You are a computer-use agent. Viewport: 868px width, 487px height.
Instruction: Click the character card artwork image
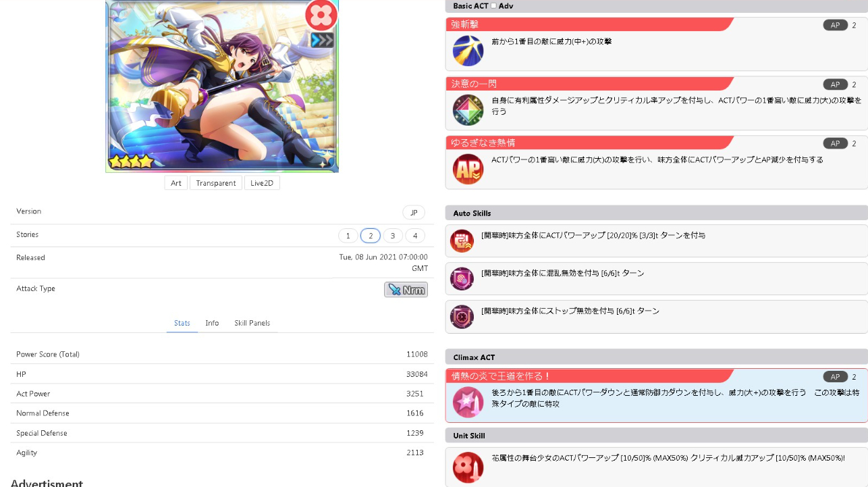pos(222,86)
